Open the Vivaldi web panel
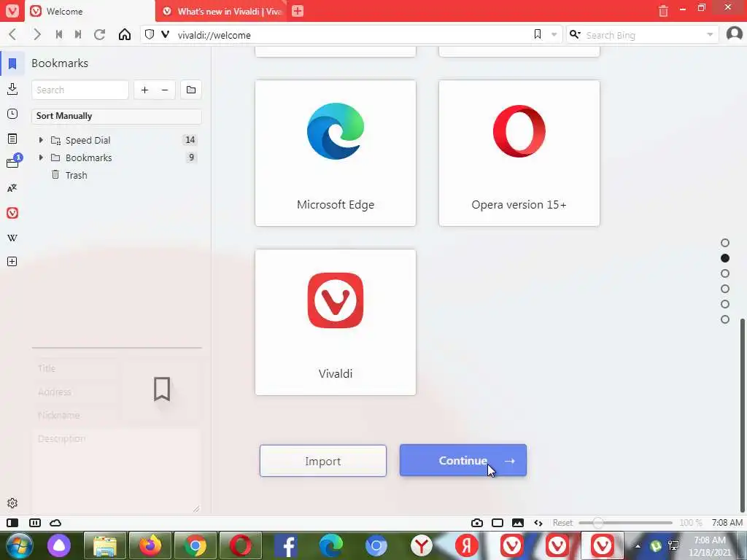The width and height of the screenshot is (747, 560). tap(12, 213)
